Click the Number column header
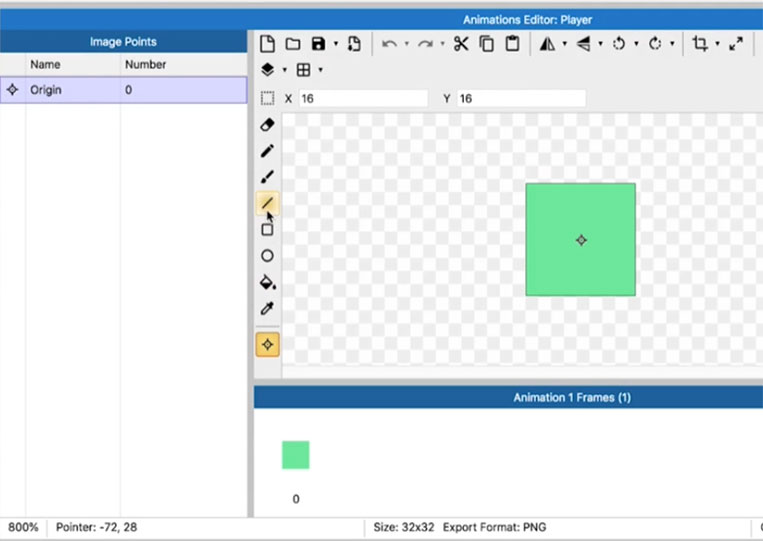 click(145, 64)
